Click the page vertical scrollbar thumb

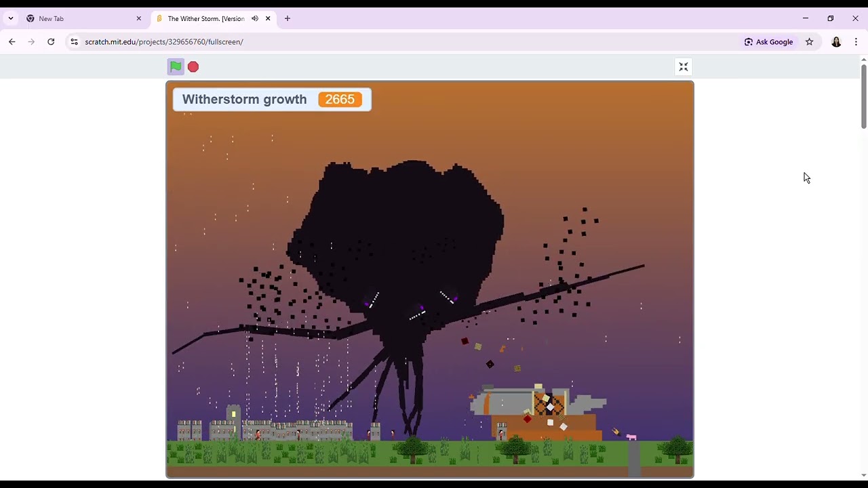[863, 96]
